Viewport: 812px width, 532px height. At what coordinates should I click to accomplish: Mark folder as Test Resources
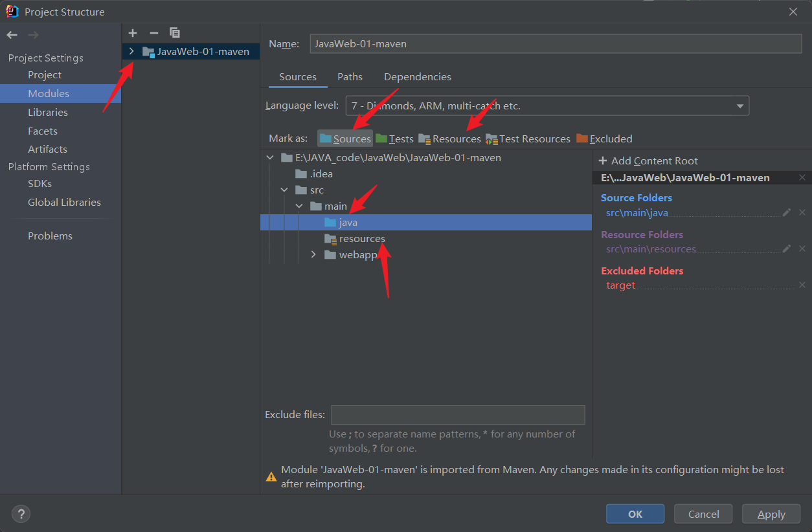pyautogui.click(x=528, y=139)
